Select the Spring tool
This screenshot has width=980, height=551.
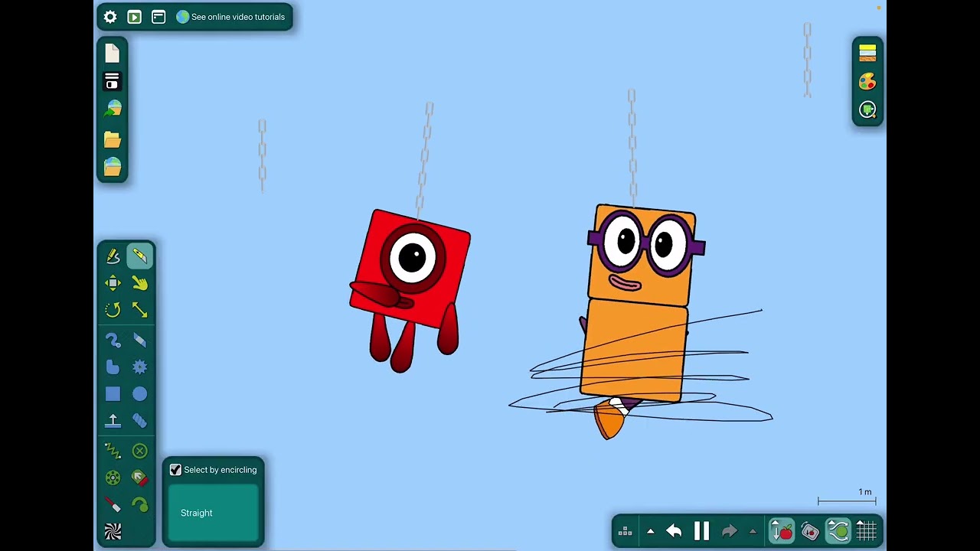pos(113,451)
